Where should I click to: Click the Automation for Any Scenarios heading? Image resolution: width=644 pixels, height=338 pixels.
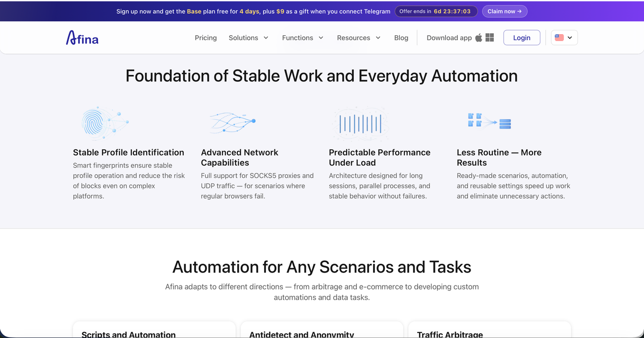pos(322,267)
